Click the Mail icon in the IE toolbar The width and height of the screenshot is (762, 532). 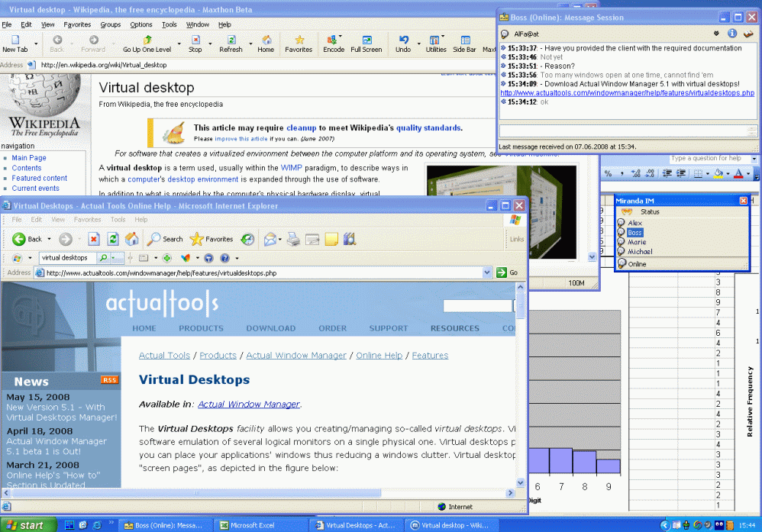270,239
